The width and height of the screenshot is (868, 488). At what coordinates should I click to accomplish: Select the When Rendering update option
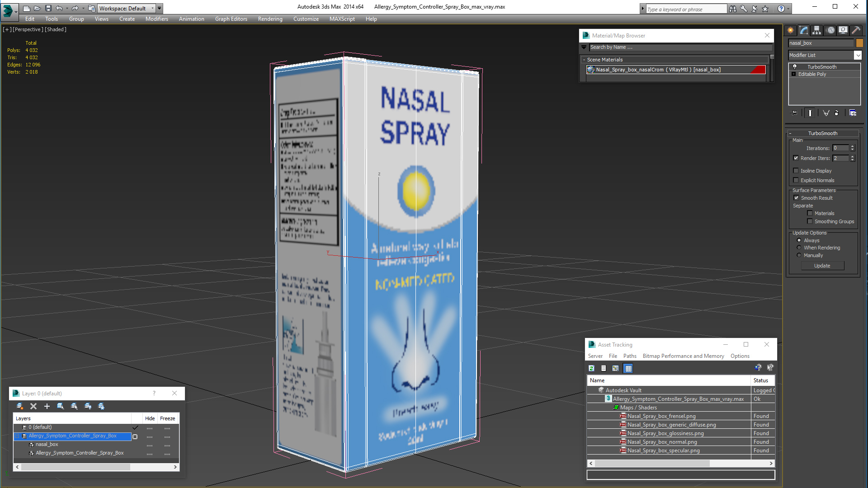(799, 248)
